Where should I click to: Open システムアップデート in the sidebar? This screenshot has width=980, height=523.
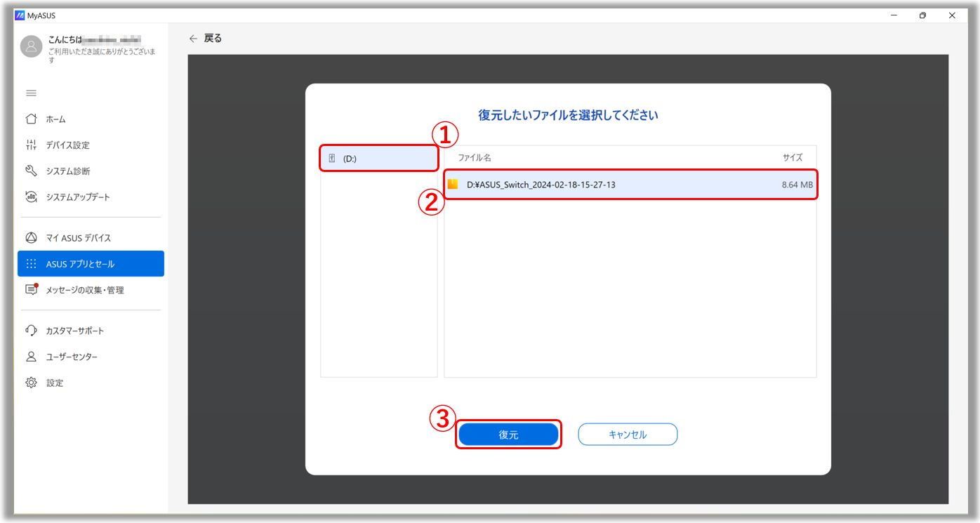[x=91, y=197]
